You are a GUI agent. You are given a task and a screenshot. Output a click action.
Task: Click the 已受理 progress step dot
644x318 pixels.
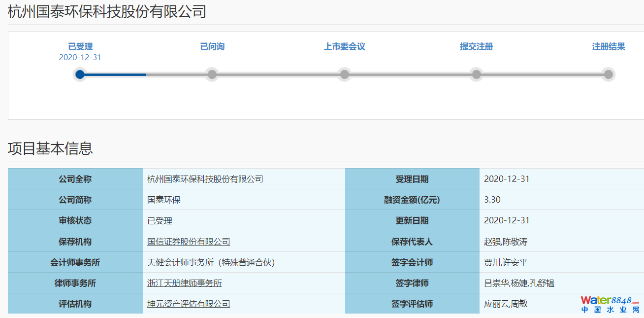80,74
